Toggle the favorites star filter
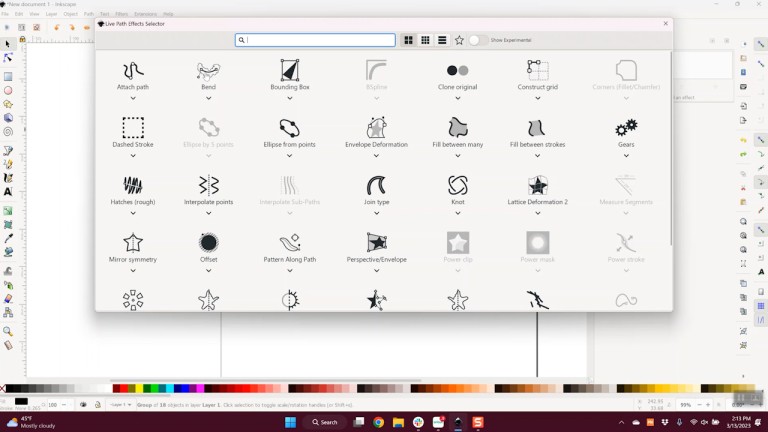This screenshot has height=432, width=768. (x=459, y=40)
